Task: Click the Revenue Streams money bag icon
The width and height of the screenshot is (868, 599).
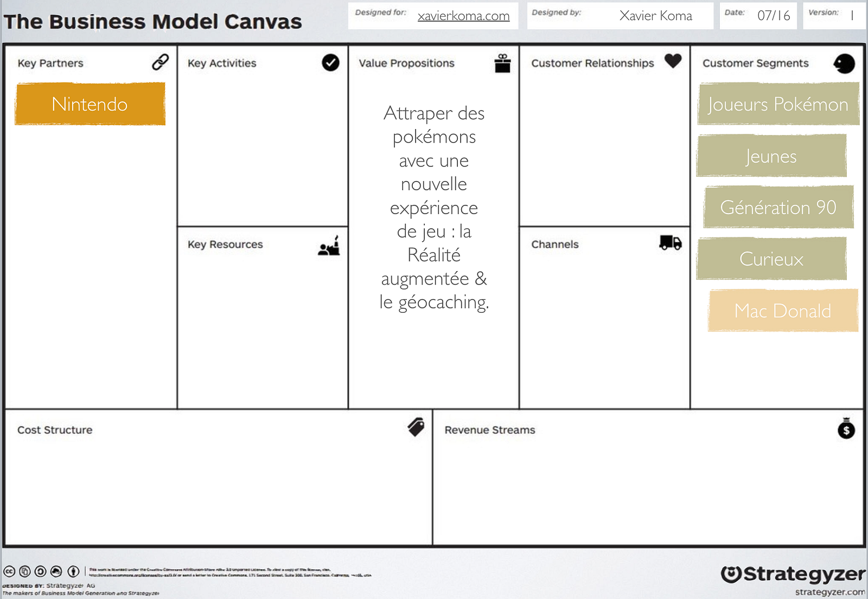Action: coord(846,428)
